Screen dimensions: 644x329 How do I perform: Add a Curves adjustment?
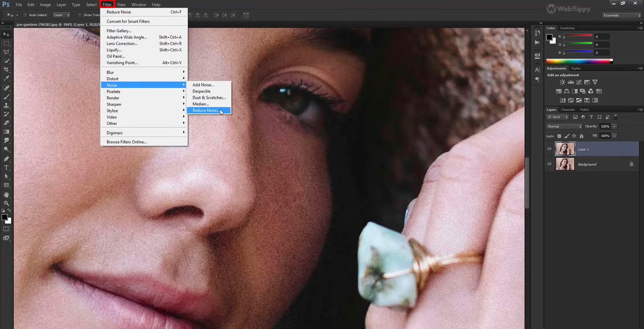(579, 82)
